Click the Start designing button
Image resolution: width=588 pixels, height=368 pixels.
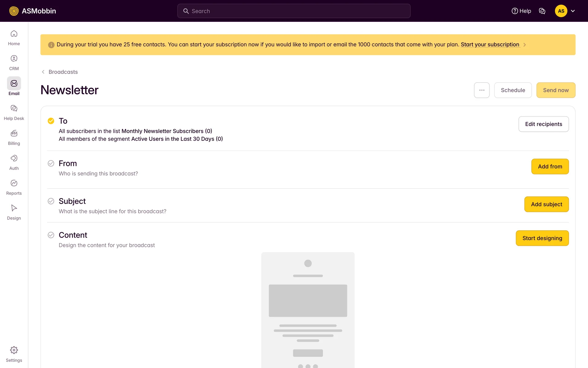click(x=542, y=238)
